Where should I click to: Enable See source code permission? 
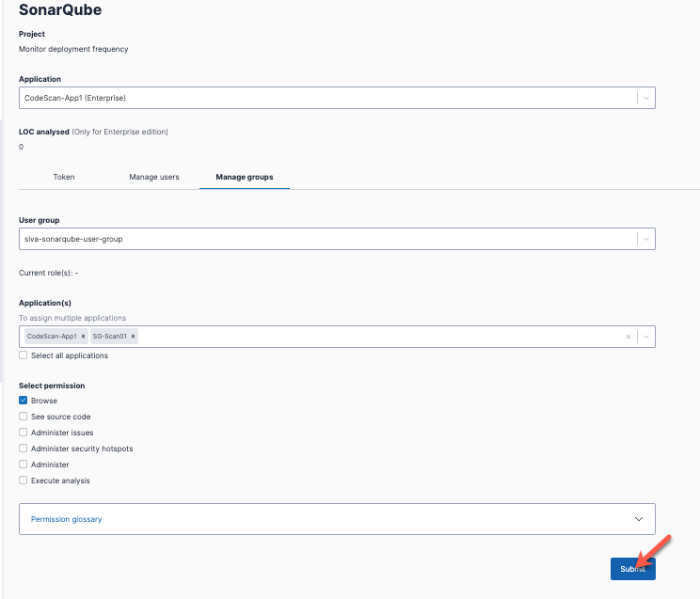tap(24, 417)
